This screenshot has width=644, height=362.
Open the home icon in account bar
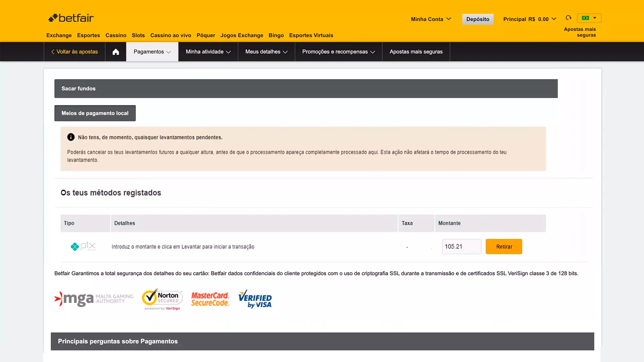click(x=116, y=52)
